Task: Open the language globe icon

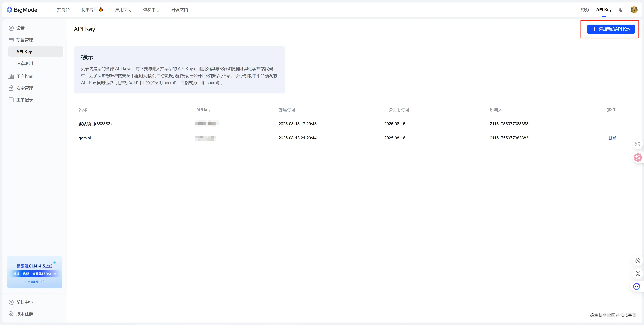Action: [x=621, y=10]
